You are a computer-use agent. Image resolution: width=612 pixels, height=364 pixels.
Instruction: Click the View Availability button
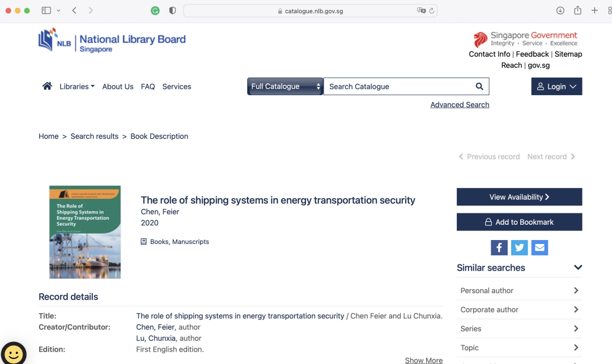point(519,197)
